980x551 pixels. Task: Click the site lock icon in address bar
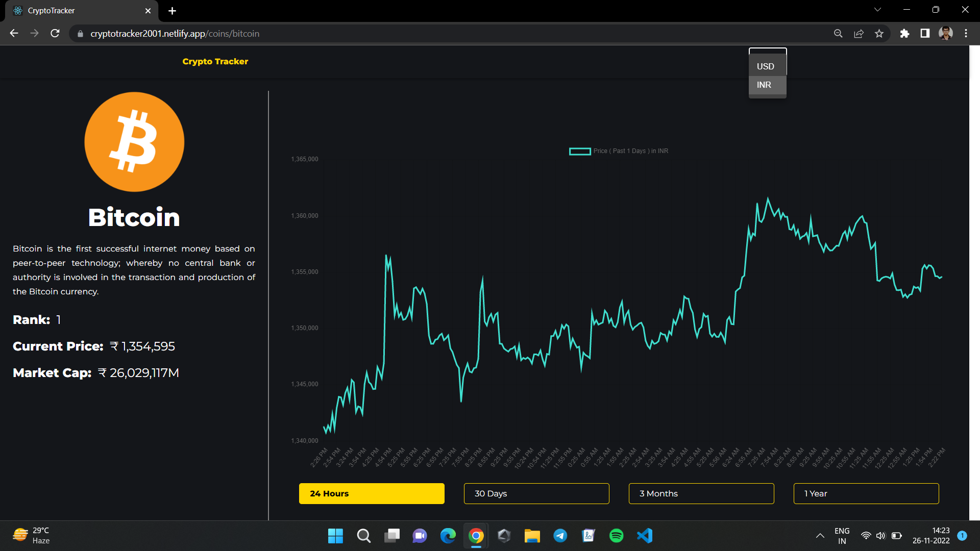click(x=80, y=33)
